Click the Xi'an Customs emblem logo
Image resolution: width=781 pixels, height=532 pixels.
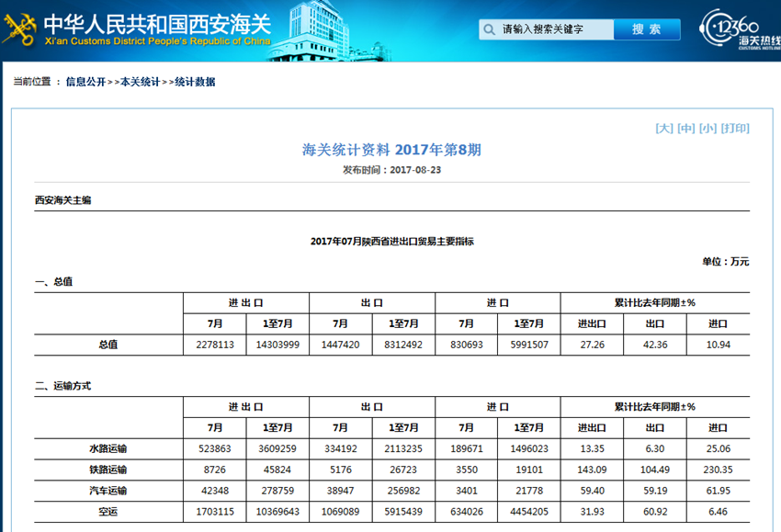click(x=19, y=28)
